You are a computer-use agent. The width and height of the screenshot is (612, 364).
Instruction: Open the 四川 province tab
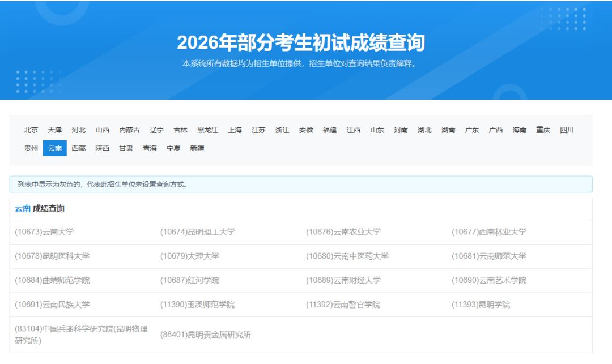click(x=567, y=130)
